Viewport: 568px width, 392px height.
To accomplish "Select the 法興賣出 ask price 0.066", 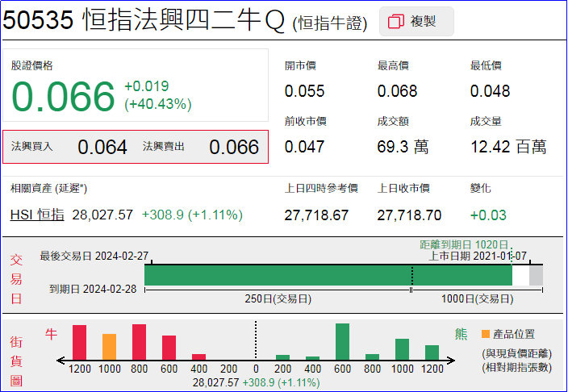I will 234,147.
